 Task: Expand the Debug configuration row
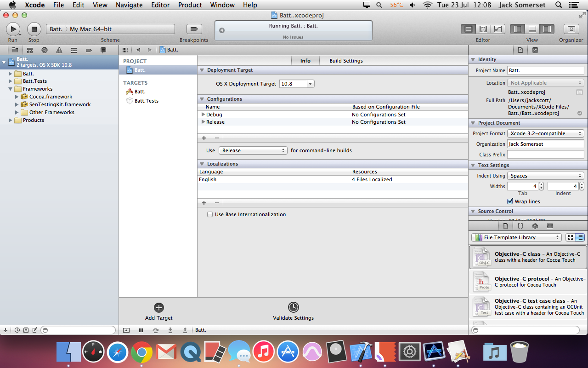203,114
